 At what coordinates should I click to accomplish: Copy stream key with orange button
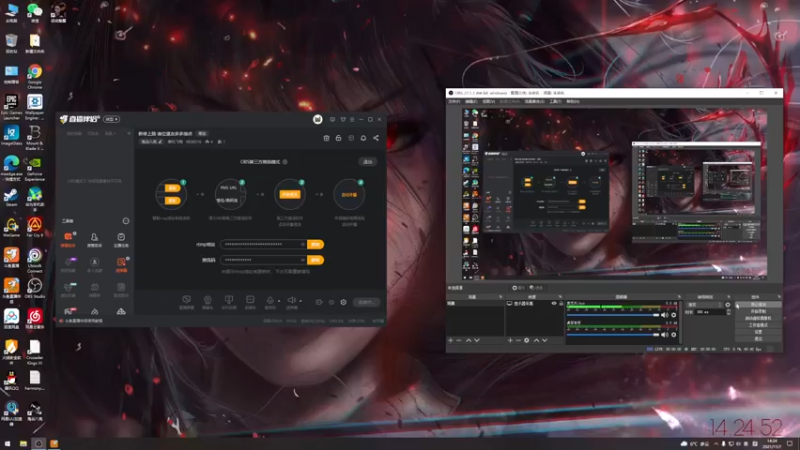[315, 260]
